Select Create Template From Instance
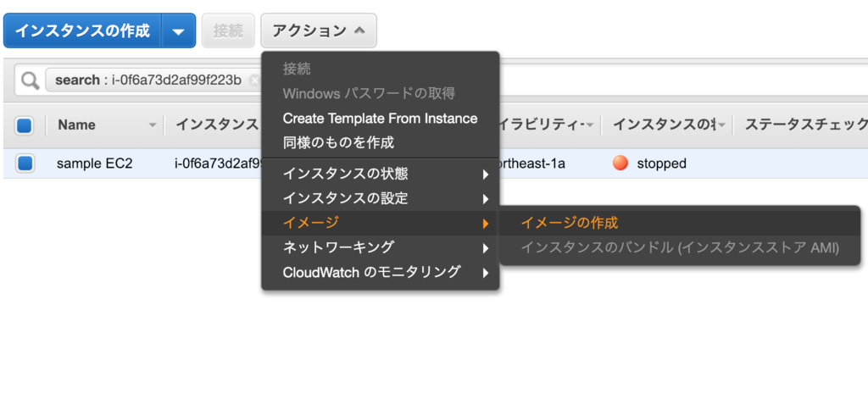The width and height of the screenshot is (868, 410). 381,119
